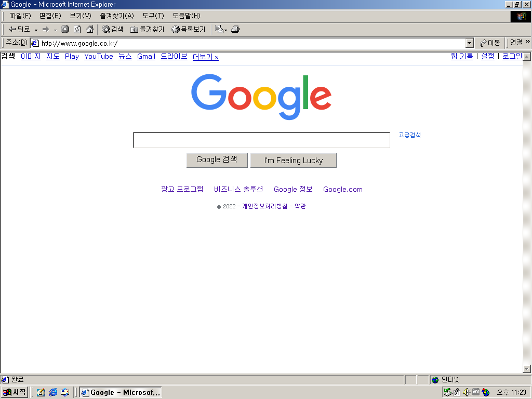Open the 약관 terms link

(x=300, y=206)
